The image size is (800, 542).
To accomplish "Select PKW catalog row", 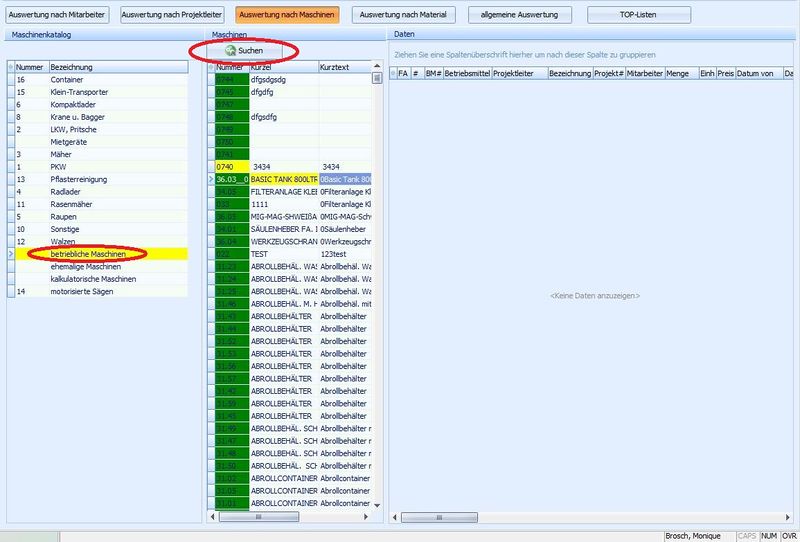I will tap(97, 167).
